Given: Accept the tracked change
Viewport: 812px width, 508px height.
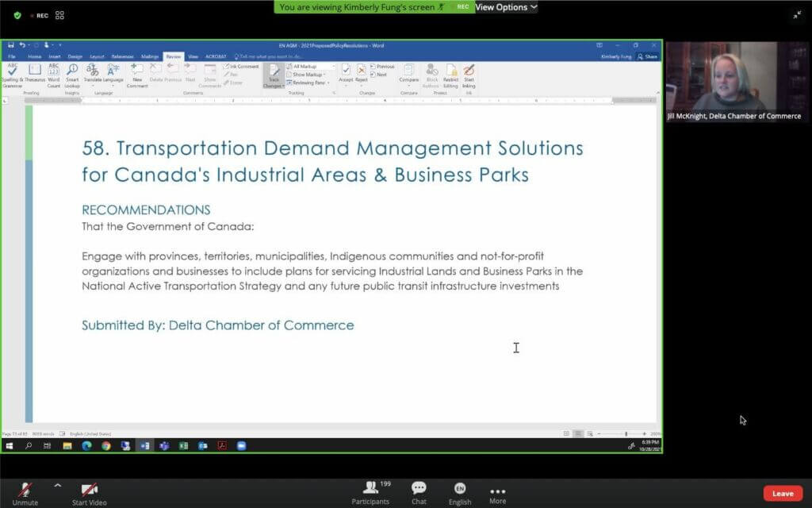Looking at the screenshot, I should click(x=346, y=74).
